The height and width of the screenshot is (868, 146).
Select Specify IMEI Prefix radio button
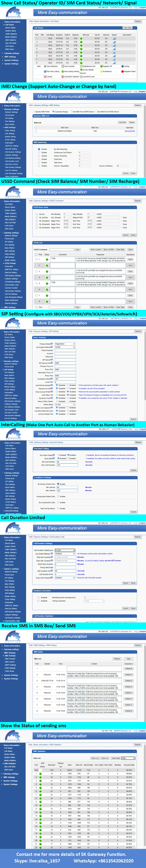click(x=34, y=112)
